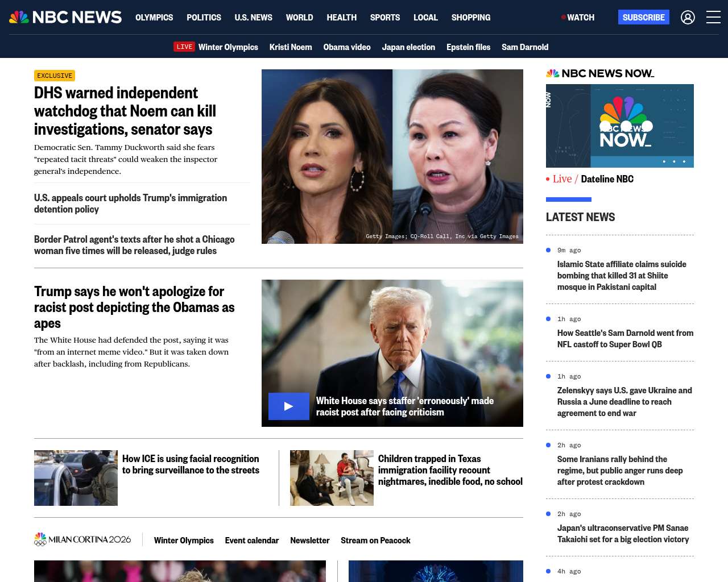This screenshot has height=582, width=728.
Task: Go to the Health section
Action: coord(341,18)
